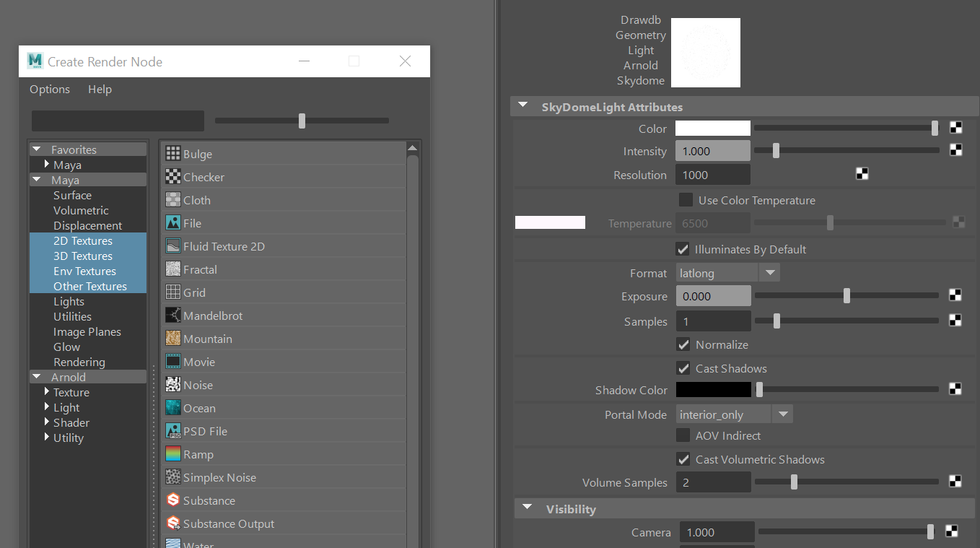Click the map button for Camera visibility
Screen dimensions: 980x548
point(953,532)
